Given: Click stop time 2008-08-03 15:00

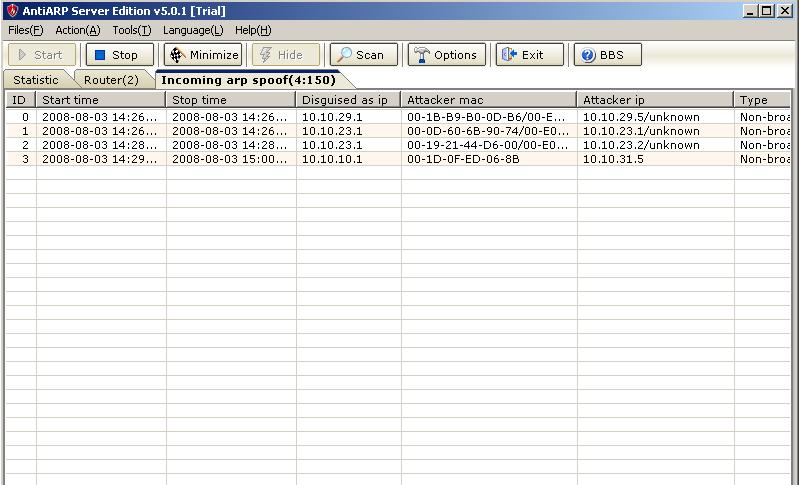Looking at the screenshot, I should click(229, 159).
